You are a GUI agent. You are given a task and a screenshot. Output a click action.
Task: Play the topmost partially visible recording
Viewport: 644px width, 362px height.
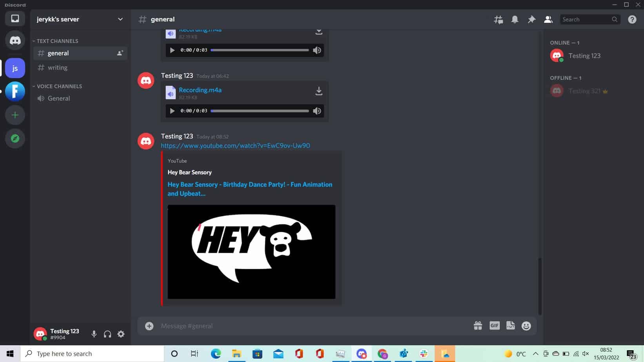pyautogui.click(x=172, y=50)
